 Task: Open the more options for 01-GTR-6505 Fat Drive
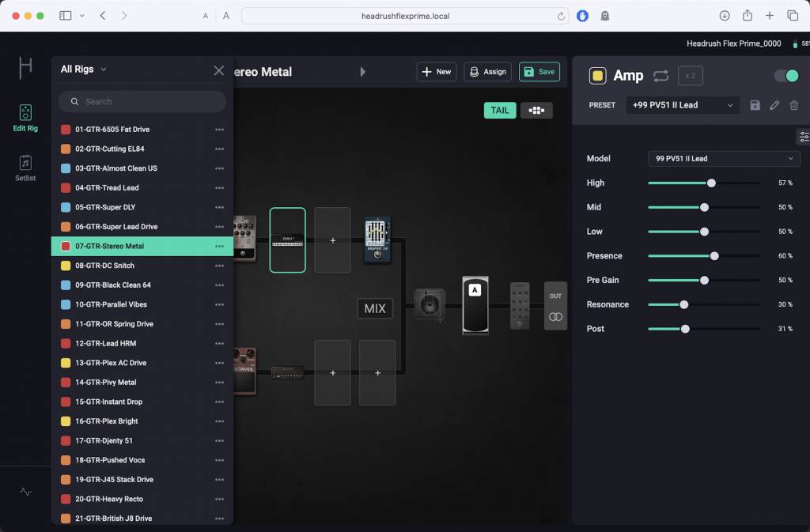click(220, 130)
